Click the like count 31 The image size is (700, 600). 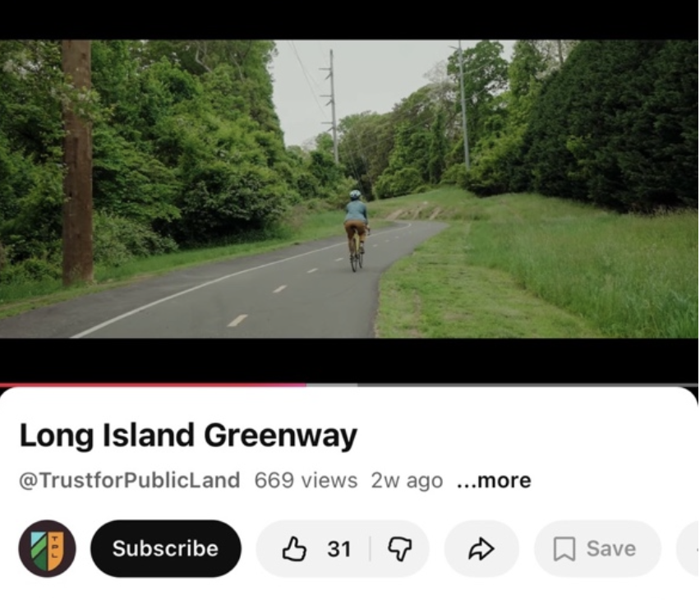[x=338, y=549]
